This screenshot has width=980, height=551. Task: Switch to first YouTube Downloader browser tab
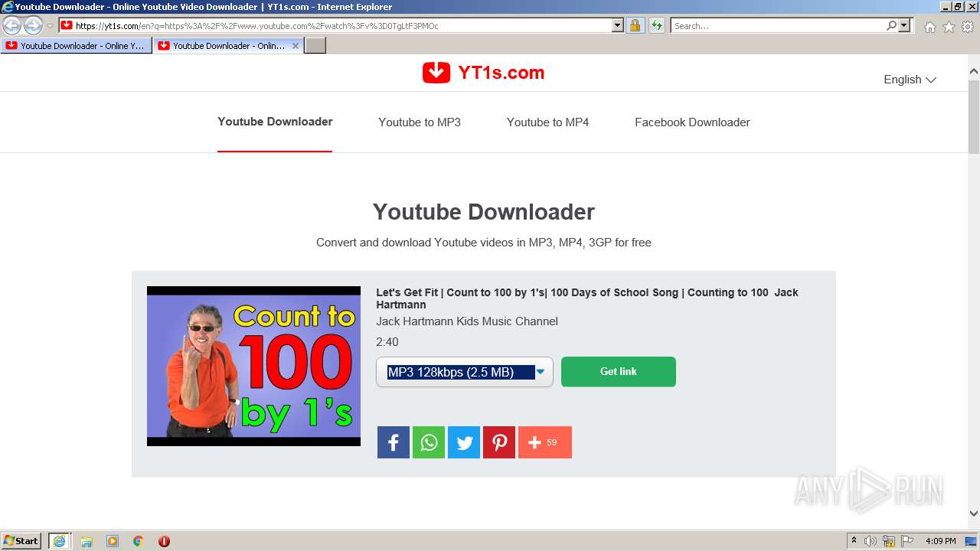tap(75, 46)
